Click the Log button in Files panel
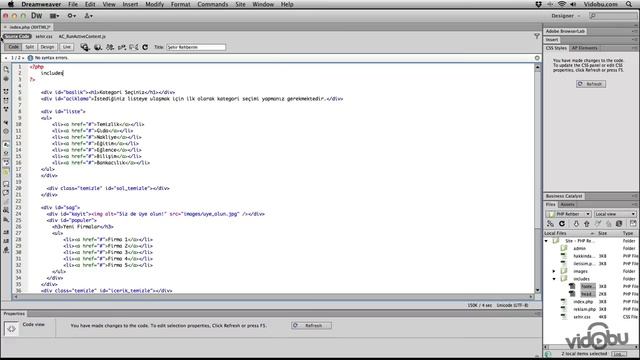Image resolution: width=640 pixels, height=360 pixels. coord(618,354)
